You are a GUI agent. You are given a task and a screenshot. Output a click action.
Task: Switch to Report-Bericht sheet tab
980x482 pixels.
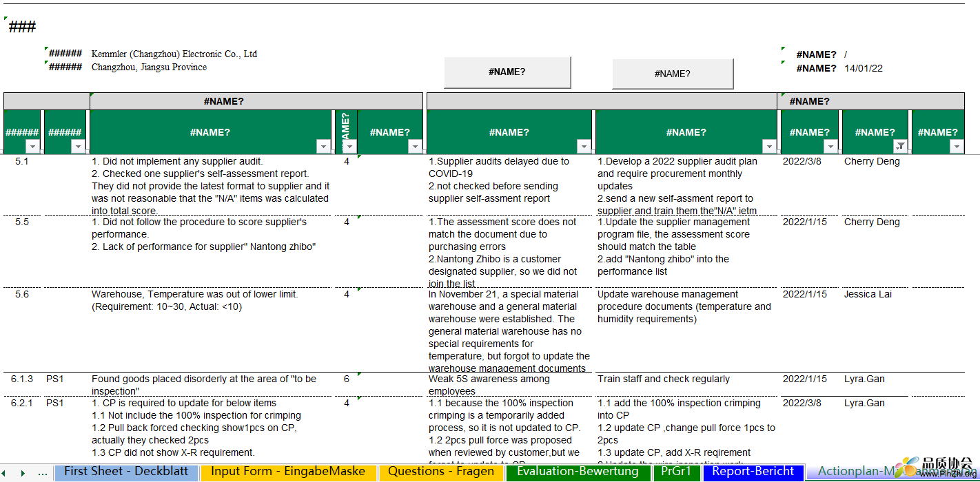click(753, 472)
